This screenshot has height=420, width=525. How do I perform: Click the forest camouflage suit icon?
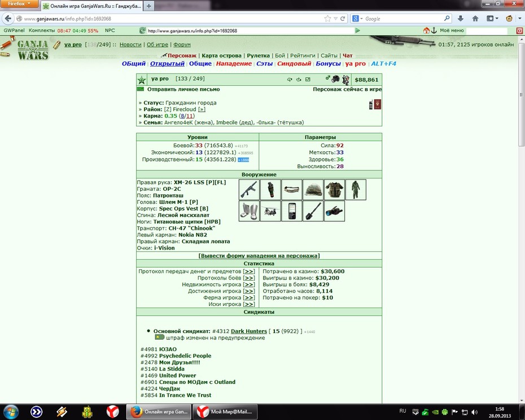[356, 190]
